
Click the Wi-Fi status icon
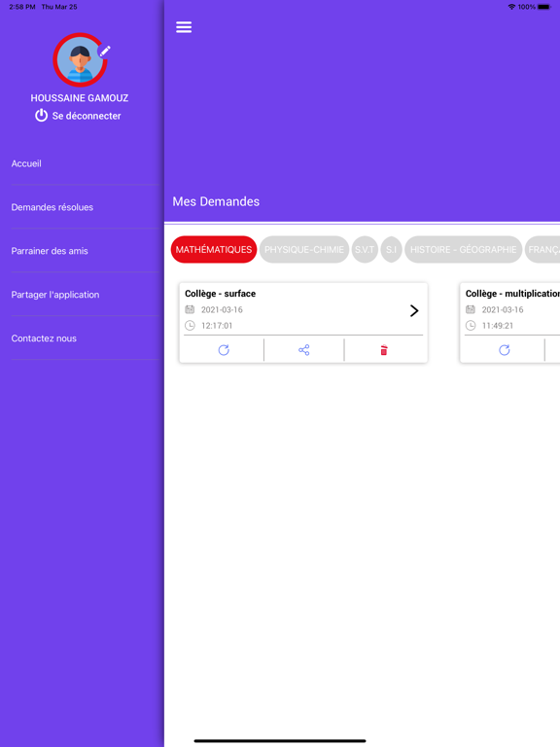(x=512, y=7)
